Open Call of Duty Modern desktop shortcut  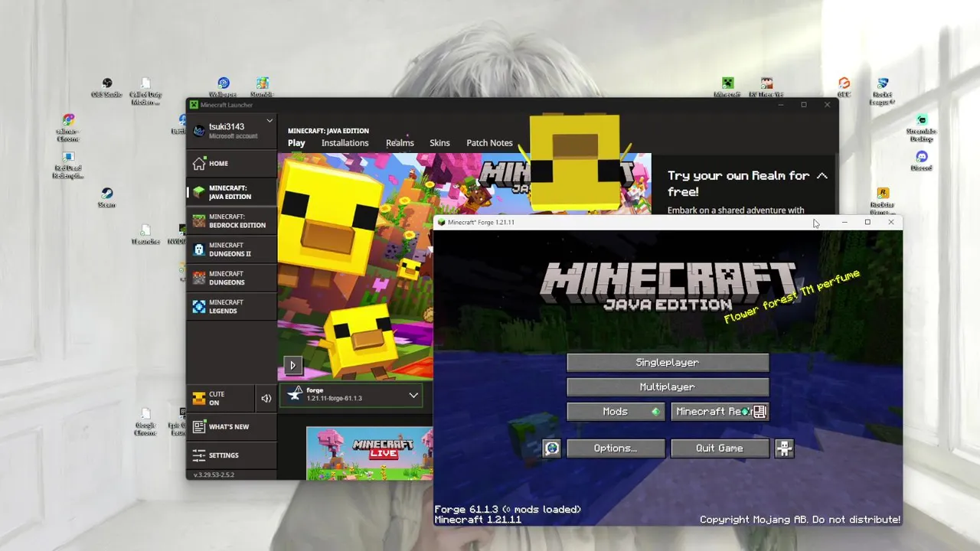click(x=145, y=91)
